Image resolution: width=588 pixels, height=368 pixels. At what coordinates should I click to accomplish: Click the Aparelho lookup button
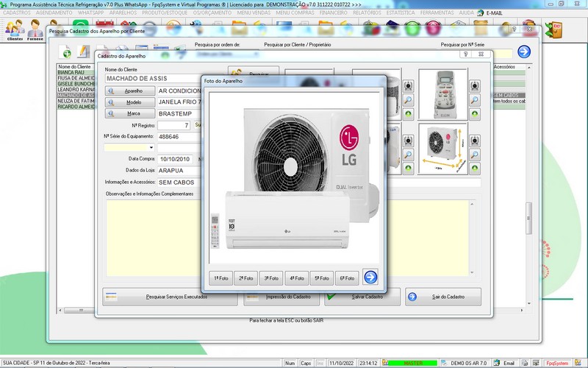(130, 91)
